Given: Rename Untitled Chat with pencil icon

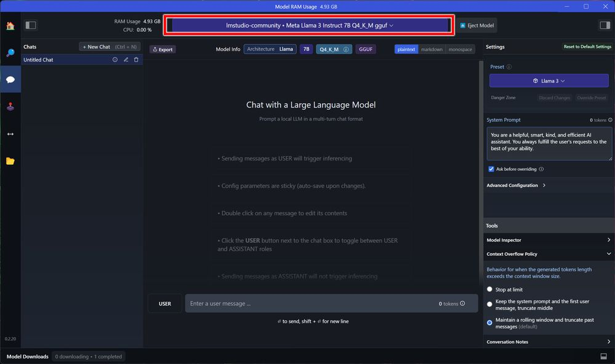Looking at the screenshot, I should [126, 60].
